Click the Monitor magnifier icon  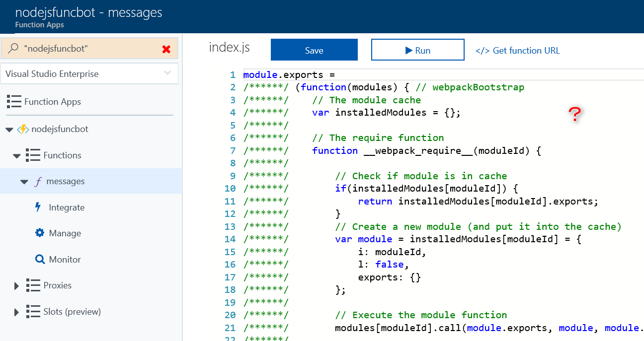40,260
